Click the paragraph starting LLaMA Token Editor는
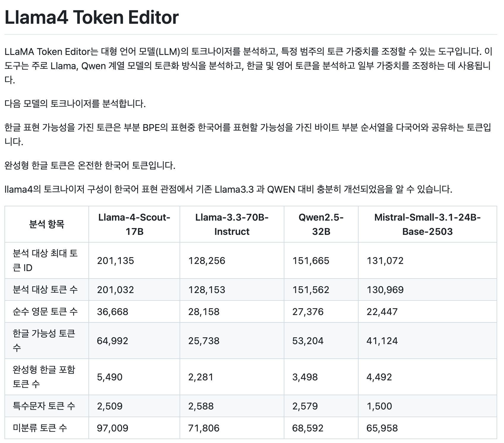 tap(249, 66)
